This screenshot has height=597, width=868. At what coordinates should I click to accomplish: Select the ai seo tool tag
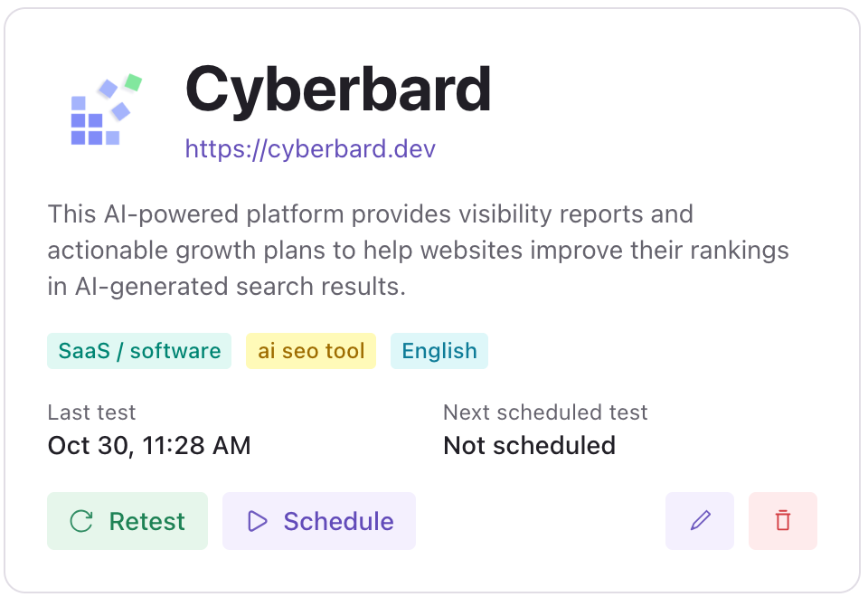(311, 351)
